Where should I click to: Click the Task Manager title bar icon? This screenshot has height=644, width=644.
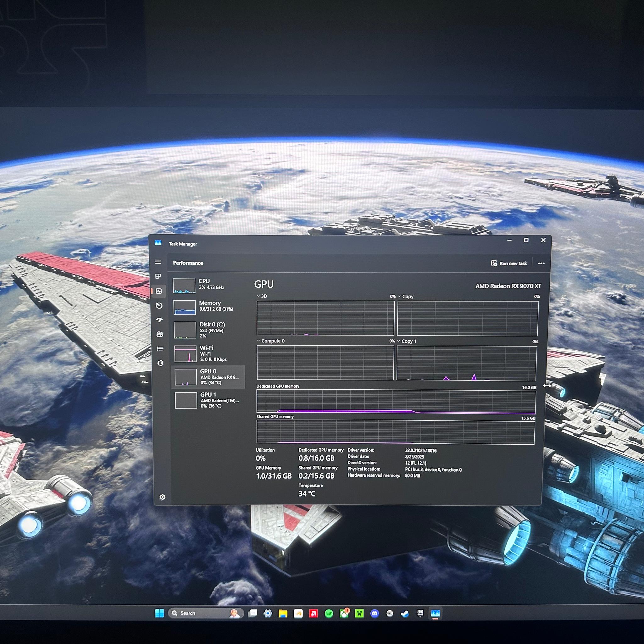[x=158, y=243]
